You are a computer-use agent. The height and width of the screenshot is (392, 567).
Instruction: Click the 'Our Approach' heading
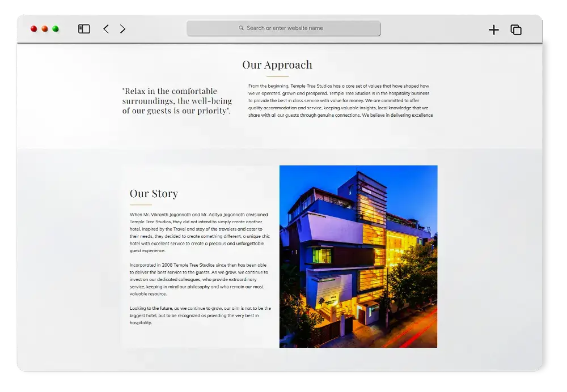tap(277, 65)
